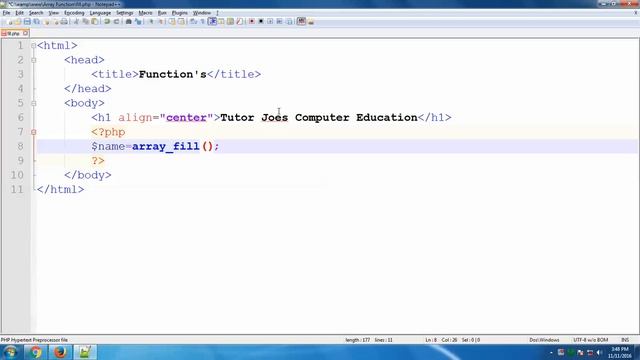Create a new file from toolbar
The height and width of the screenshot is (360, 640).
tap(10, 21)
